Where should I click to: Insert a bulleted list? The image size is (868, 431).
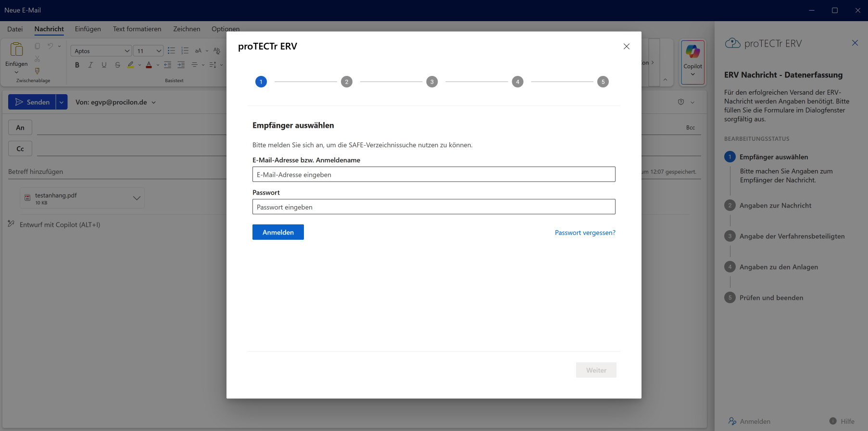(x=171, y=51)
